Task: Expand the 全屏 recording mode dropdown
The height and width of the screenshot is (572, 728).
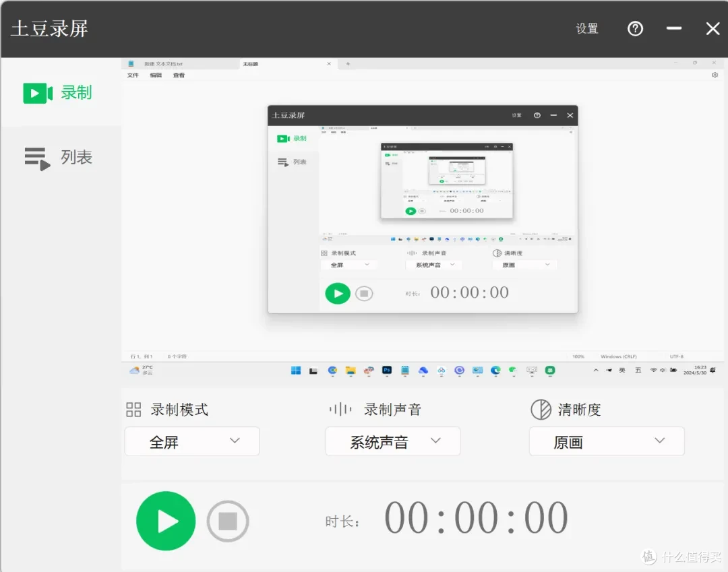Action: point(191,441)
